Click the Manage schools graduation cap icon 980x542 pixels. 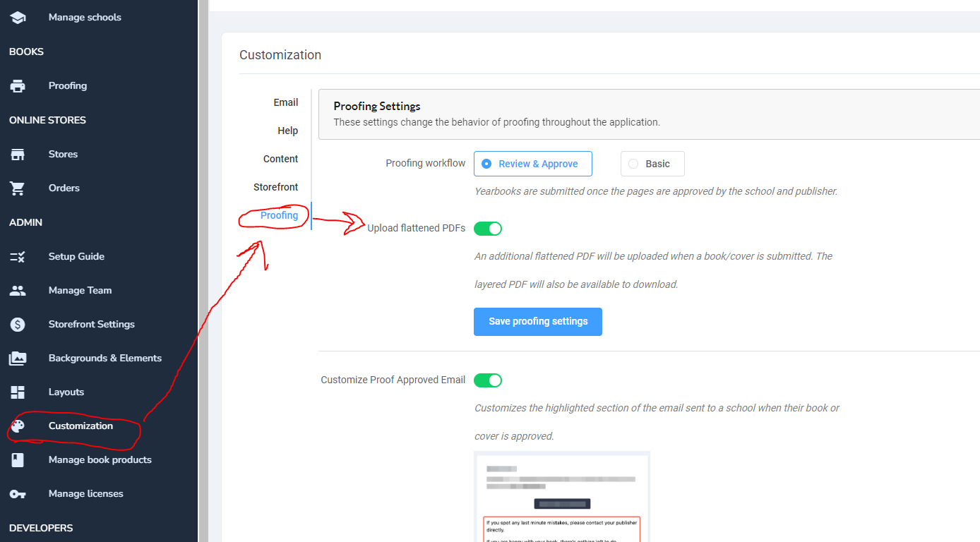pos(18,18)
